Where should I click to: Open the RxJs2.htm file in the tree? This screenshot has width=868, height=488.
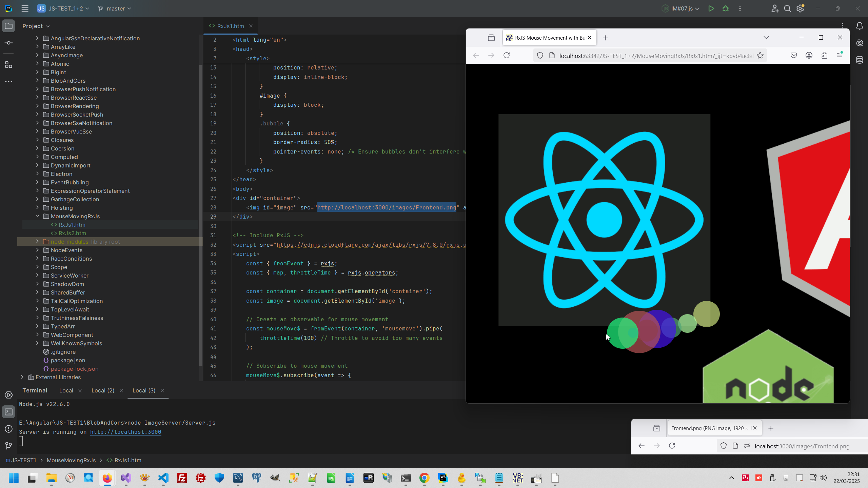[72, 233]
